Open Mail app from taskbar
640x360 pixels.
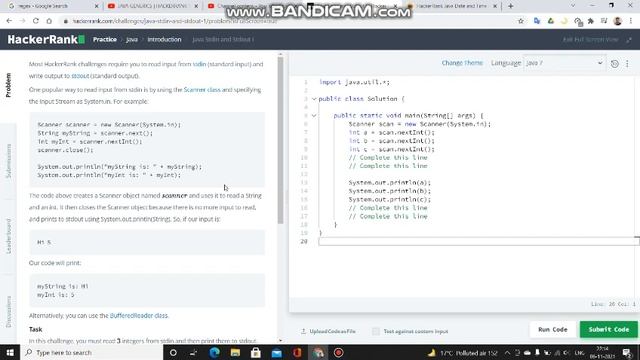click(x=276, y=352)
